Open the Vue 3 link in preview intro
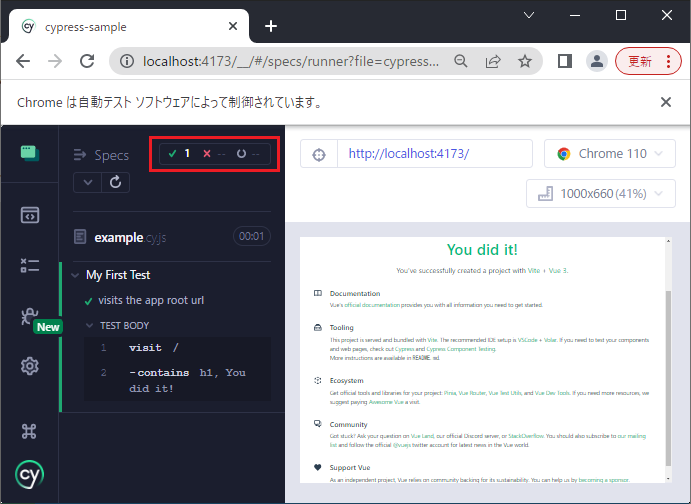This screenshot has width=691, height=504. point(558,271)
